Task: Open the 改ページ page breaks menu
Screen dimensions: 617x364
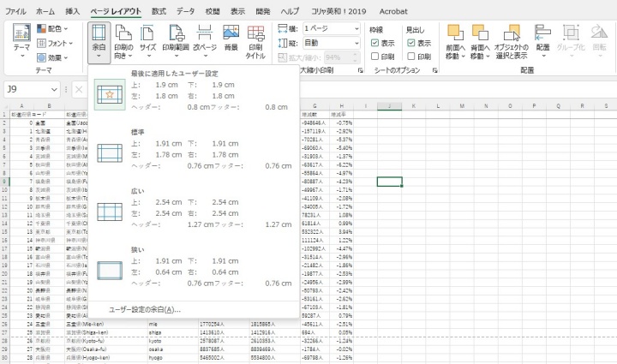Action: tap(205, 42)
